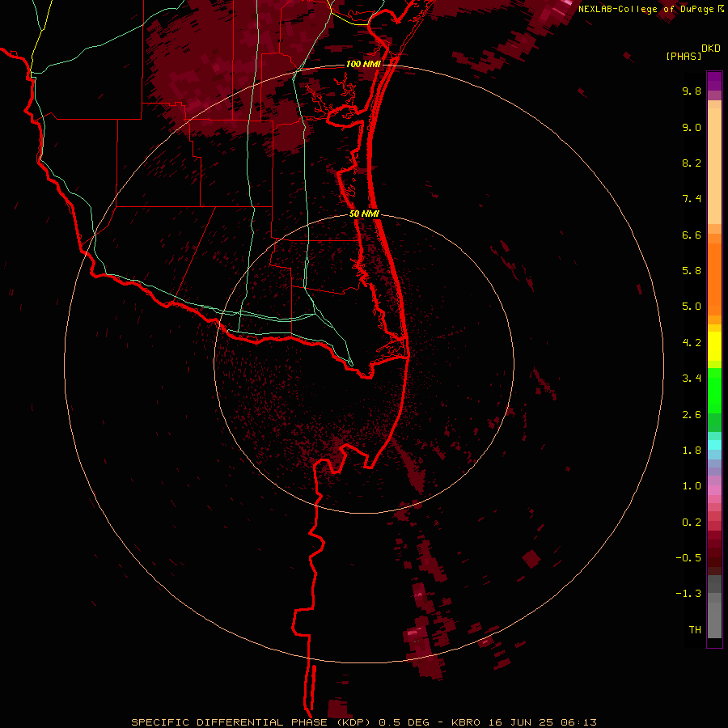Click the Specific Differential Phase title caption
Viewport: 728px width, 728px height.
point(363,722)
